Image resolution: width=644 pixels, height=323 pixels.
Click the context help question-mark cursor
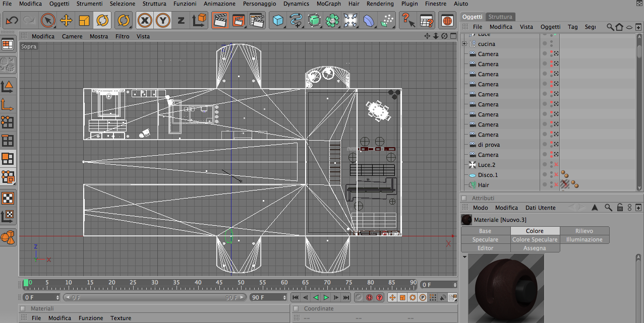(408, 21)
